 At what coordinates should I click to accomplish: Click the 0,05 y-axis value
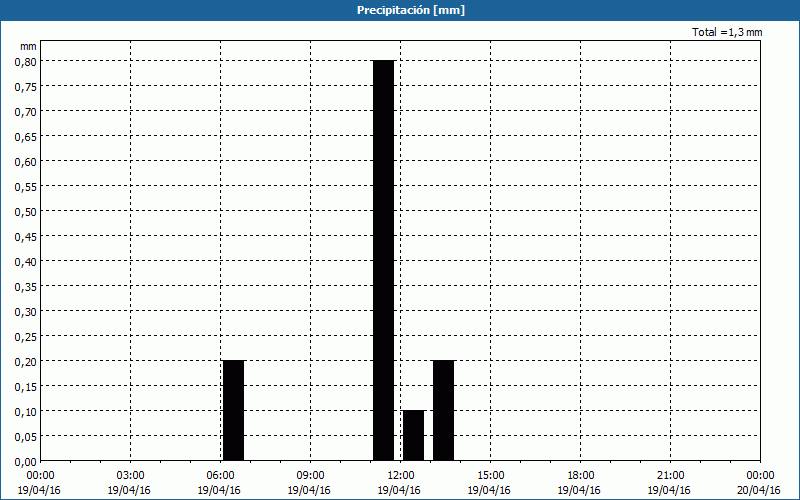click(26, 436)
